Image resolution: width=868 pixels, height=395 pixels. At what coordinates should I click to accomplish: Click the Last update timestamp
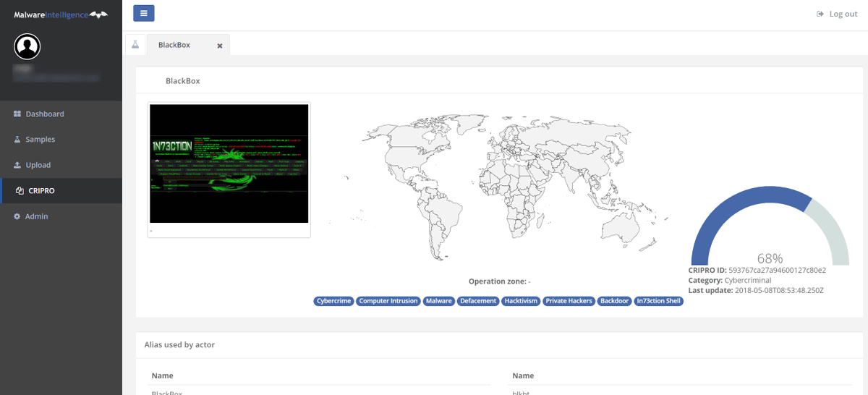point(779,290)
